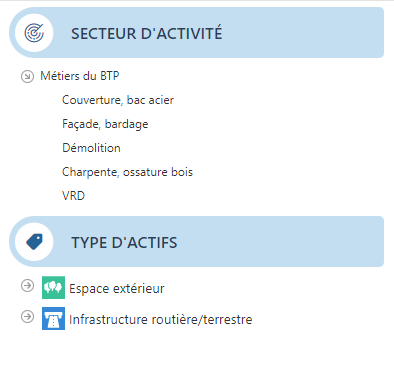
Task: Open the Espace extérieur asset type label
Action: (x=117, y=288)
